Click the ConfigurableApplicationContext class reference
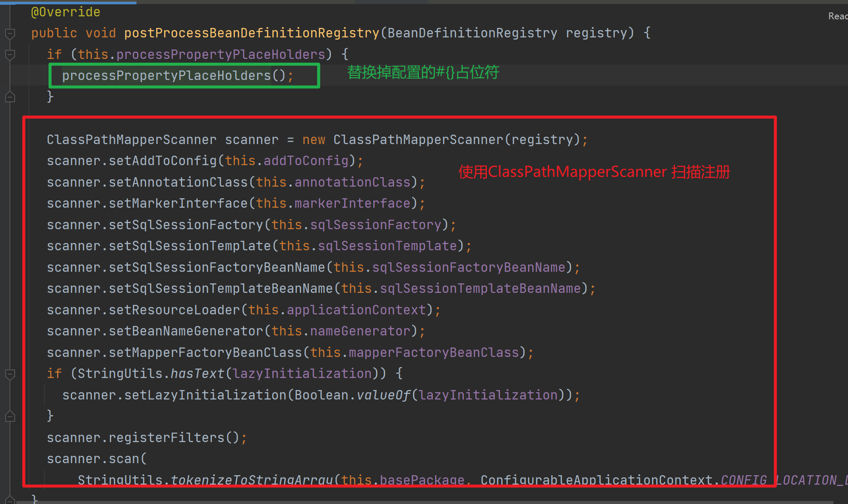This screenshot has height=504, width=848. [x=596, y=480]
